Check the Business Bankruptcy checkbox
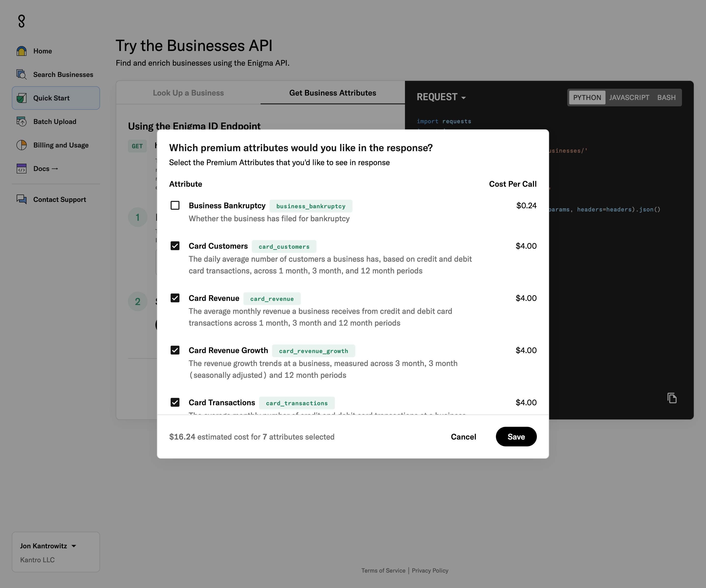 [175, 205]
